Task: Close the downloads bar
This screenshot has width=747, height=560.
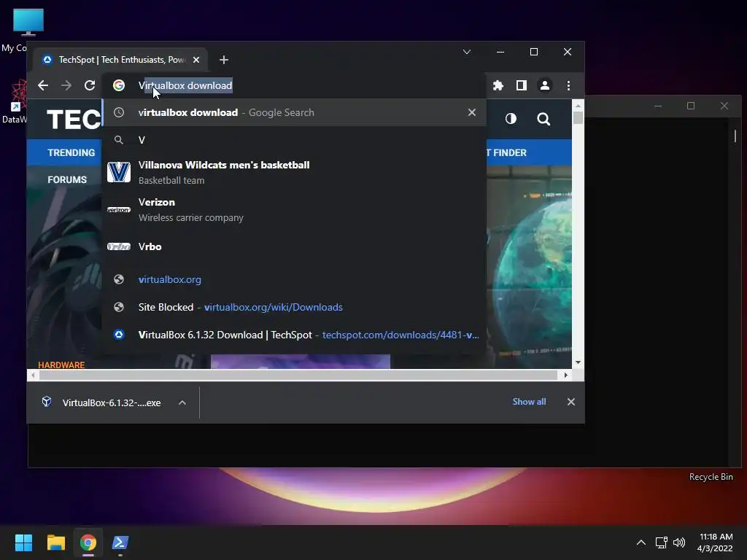Action: [x=570, y=402]
